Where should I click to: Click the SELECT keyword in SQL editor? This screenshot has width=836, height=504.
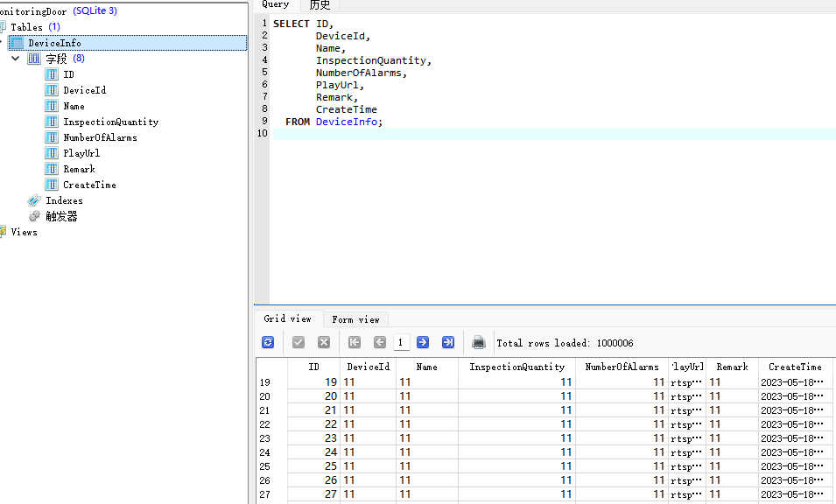[292, 24]
